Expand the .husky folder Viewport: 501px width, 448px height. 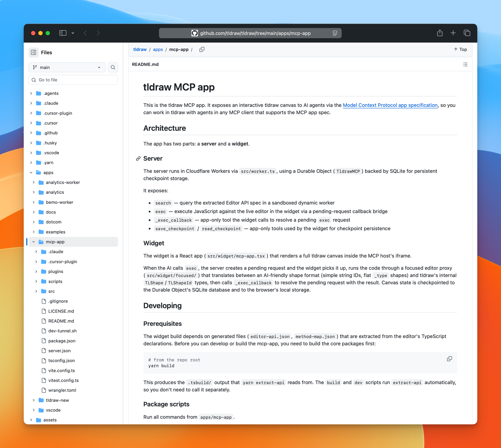coord(31,143)
